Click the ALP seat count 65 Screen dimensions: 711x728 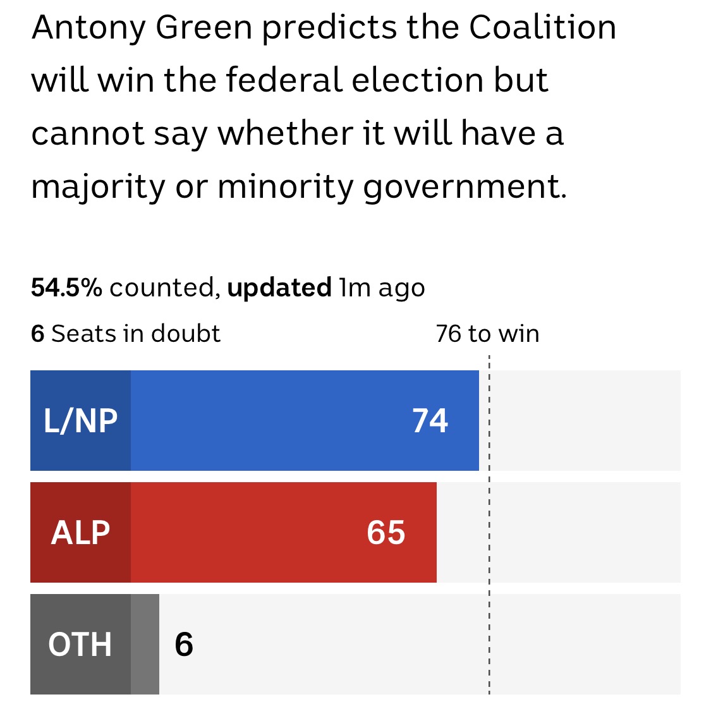pyautogui.click(x=386, y=533)
